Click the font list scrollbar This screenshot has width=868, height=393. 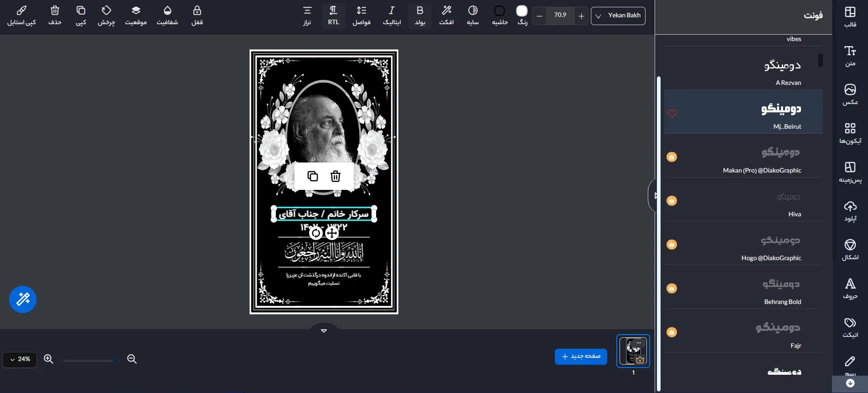click(x=821, y=60)
